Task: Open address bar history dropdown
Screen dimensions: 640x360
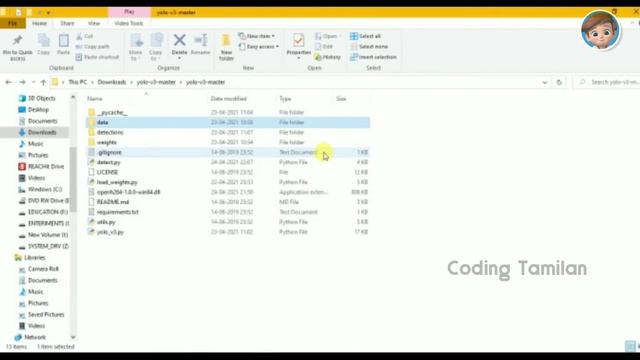Action: [x=544, y=82]
